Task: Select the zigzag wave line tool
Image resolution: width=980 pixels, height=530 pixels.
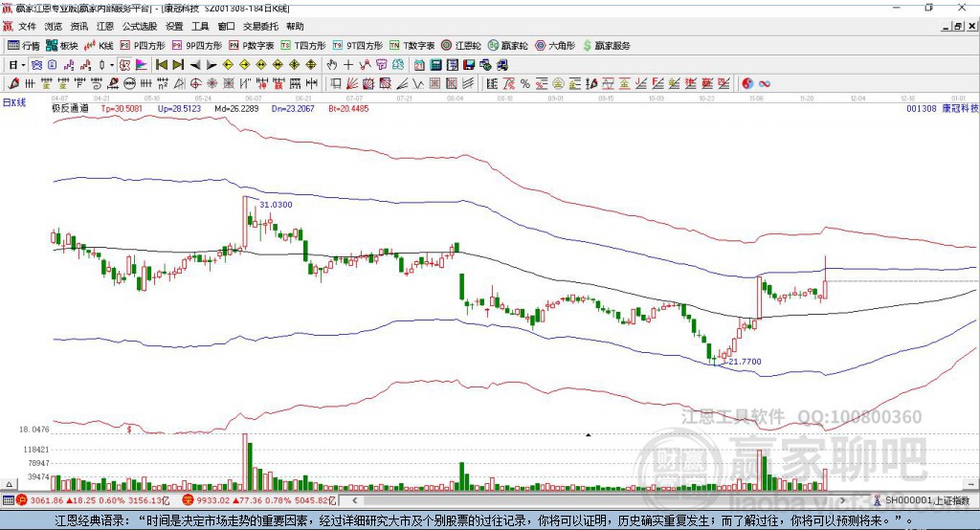Action: 417,83
